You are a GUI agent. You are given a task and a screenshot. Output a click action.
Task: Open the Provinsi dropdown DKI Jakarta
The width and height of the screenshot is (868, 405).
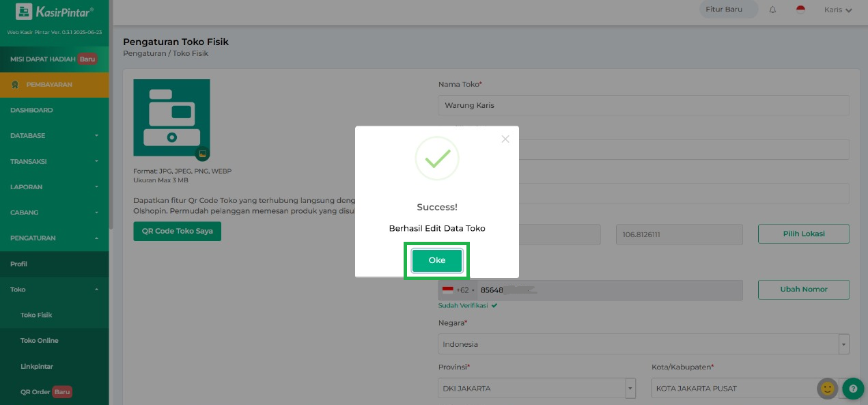coord(536,389)
